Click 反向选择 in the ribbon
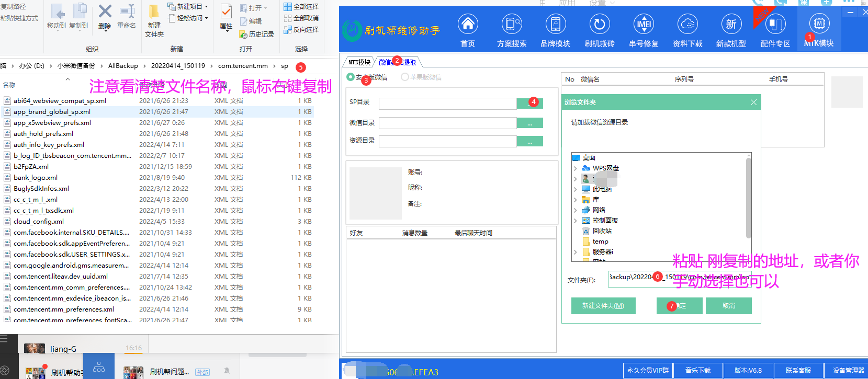868x379 pixels. click(301, 30)
